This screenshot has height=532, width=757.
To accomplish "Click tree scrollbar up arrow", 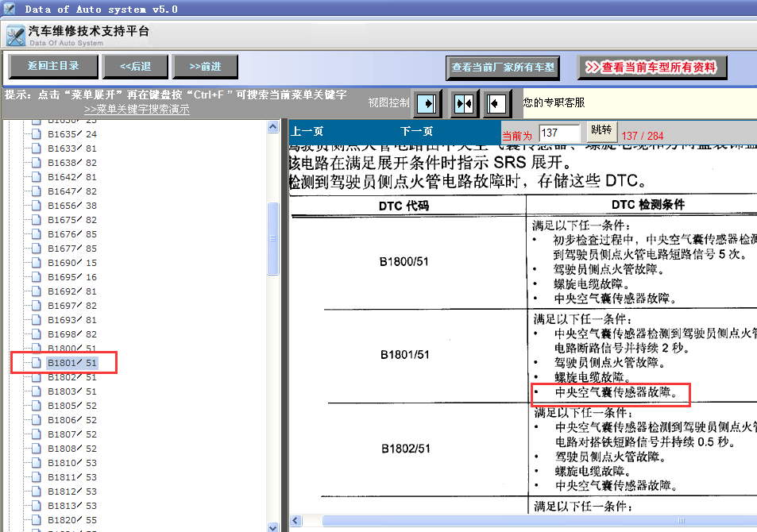I will tap(272, 126).
